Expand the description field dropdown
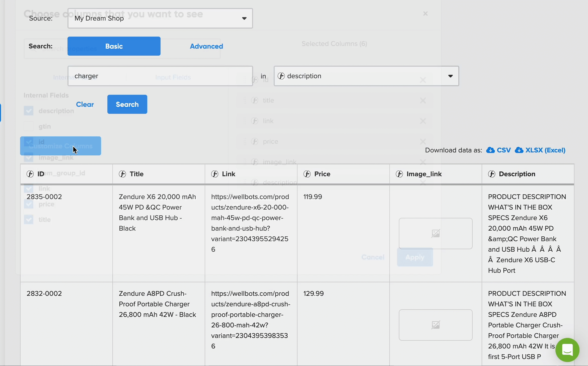Screen dimensions: 588x366 [x=366, y=76]
